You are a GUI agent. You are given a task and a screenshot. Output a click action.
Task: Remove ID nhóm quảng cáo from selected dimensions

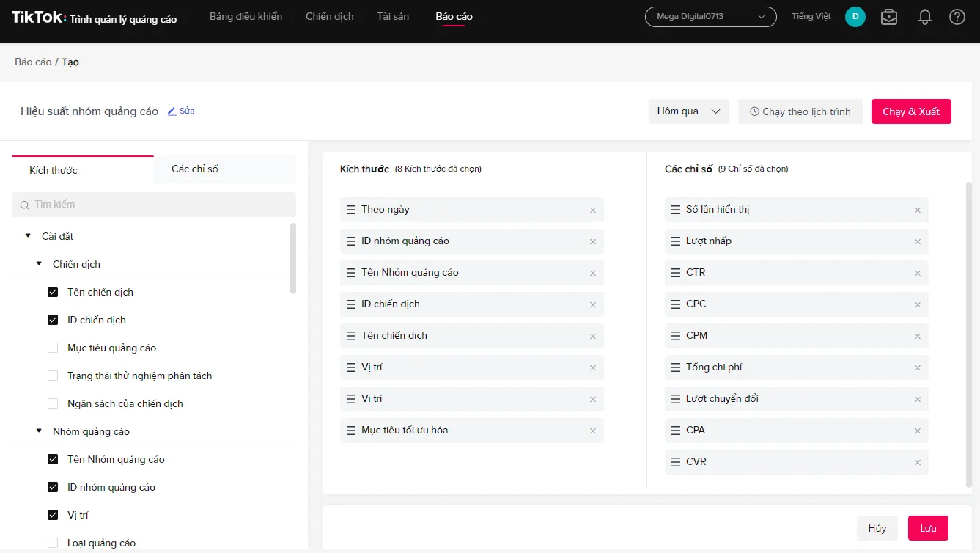[593, 242]
